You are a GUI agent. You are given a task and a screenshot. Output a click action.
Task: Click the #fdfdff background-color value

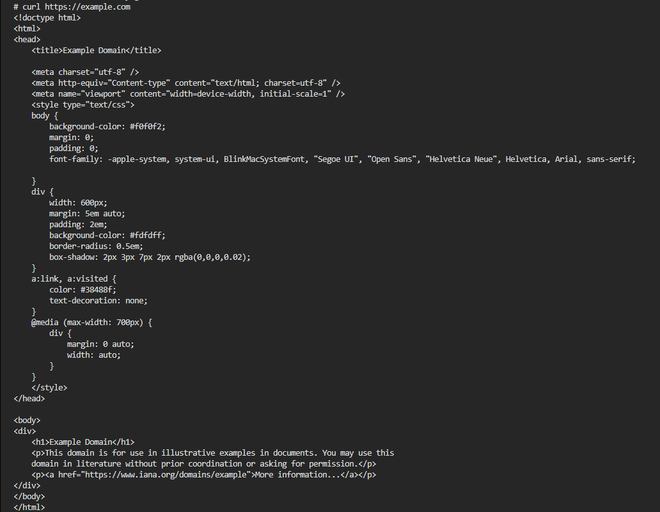tap(148, 235)
